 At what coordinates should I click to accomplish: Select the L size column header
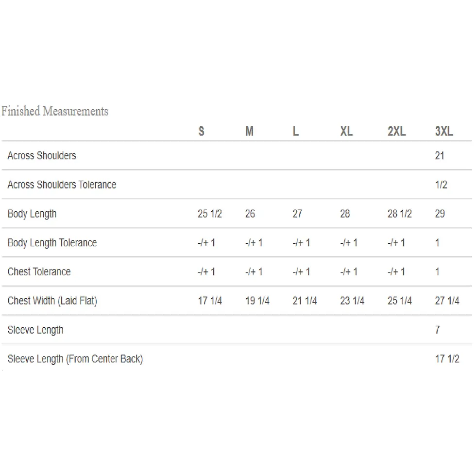point(296,132)
